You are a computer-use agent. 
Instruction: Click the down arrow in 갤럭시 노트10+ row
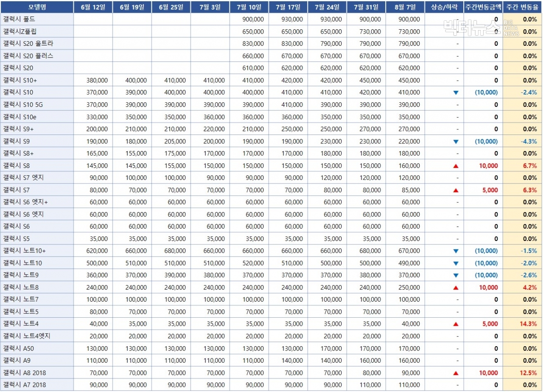pos(456,251)
